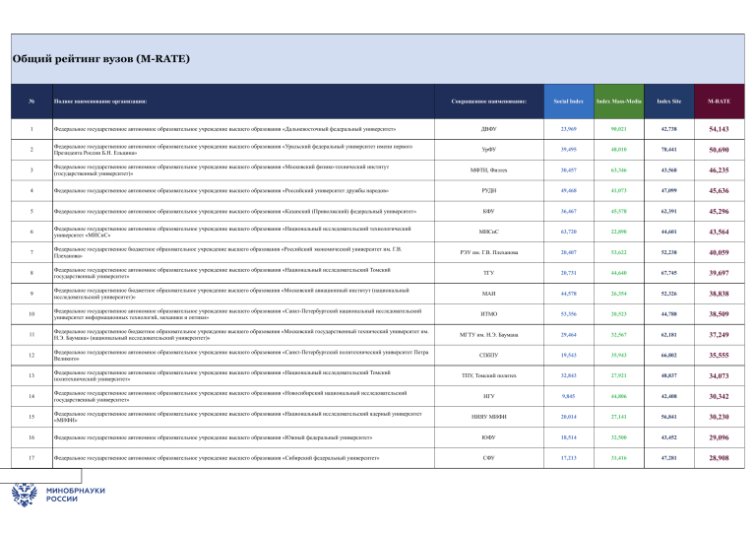Click the Social Index value 9,845
Viewport: 756px width, 535px height.
(x=568, y=396)
